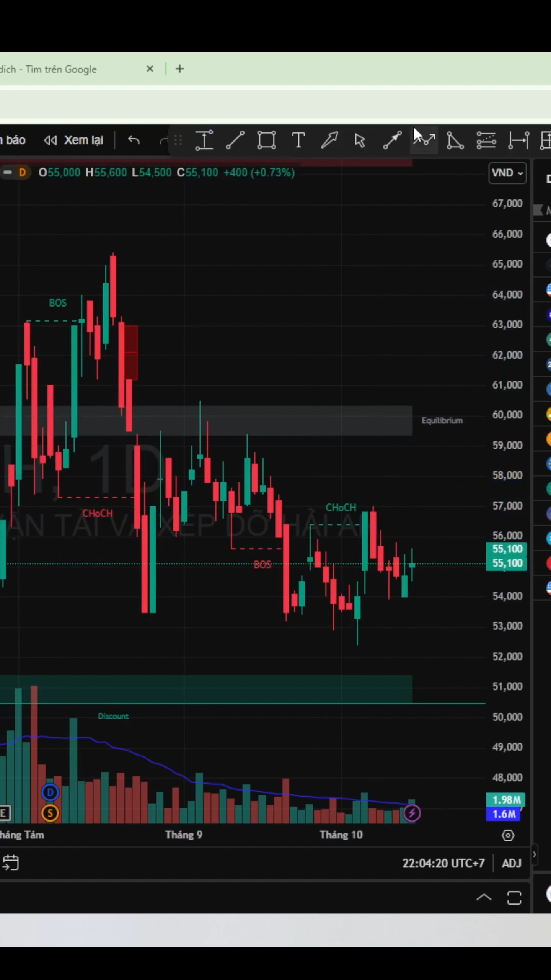Close the Google search browser tab
This screenshot has width=551, height=980.
tap(150, 69)
